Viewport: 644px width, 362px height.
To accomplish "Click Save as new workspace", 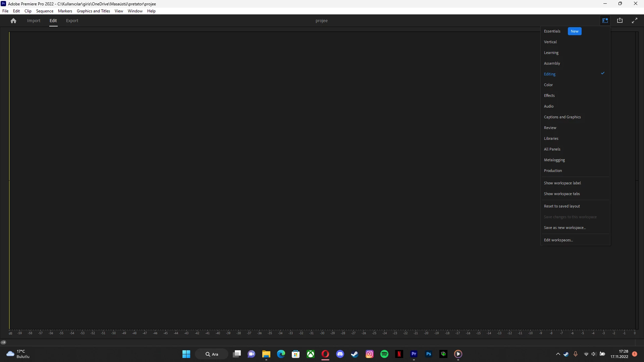I will [565, 228].
